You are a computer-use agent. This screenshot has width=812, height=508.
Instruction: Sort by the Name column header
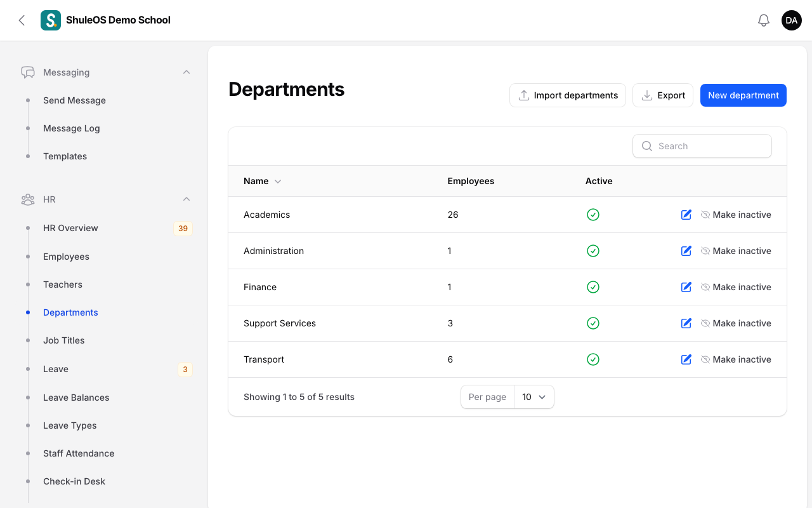(x=262, y=181)
